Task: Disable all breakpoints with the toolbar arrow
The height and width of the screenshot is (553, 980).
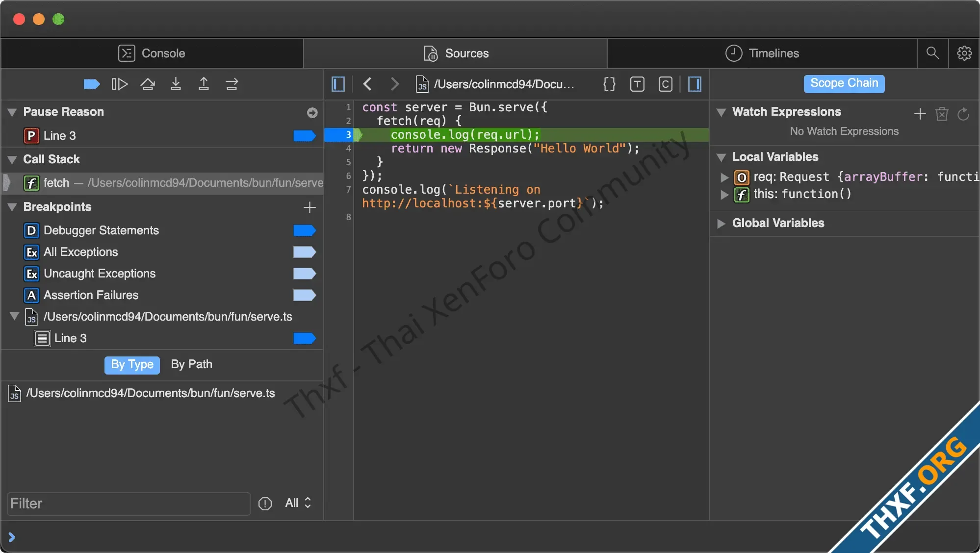Action: [92, 84]
